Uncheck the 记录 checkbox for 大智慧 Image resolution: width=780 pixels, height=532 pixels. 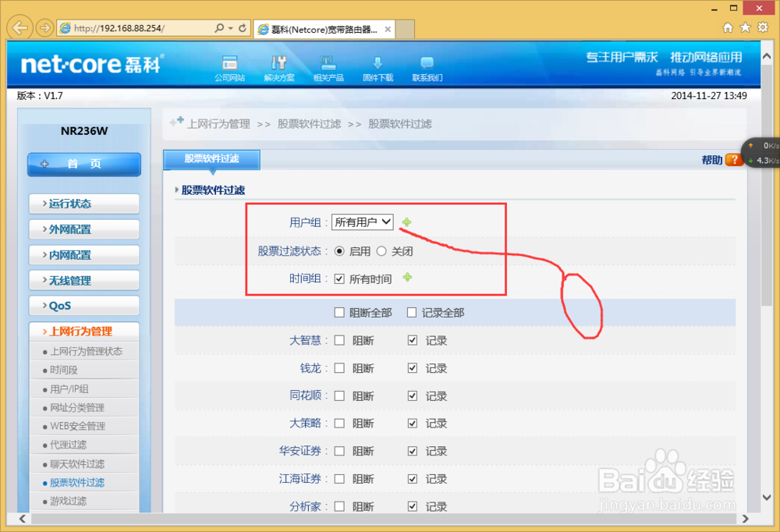(412, 339)
